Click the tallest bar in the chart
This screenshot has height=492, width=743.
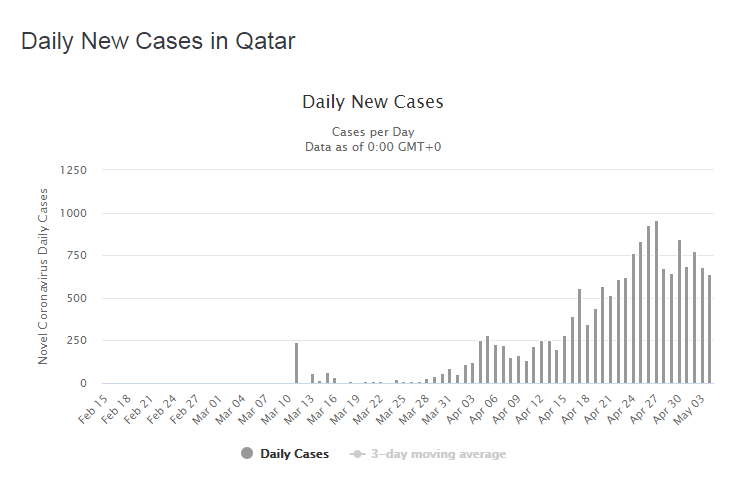(x=656, y=302)
